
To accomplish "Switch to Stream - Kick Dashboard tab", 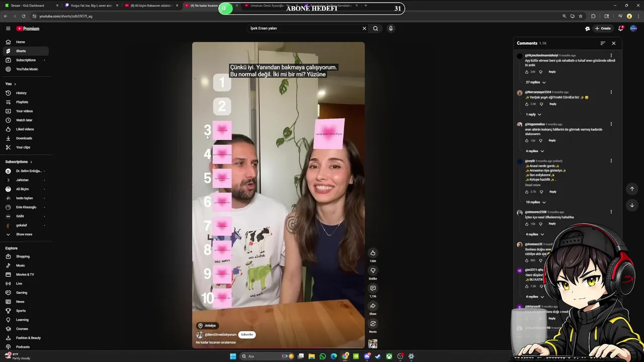I will click(31, 6).
